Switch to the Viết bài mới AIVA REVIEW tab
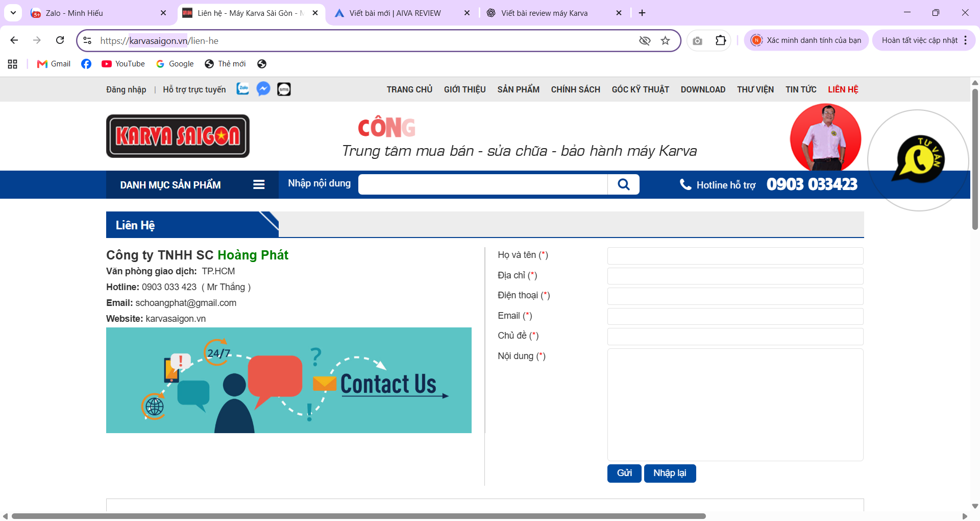 [x=402, y=13]
